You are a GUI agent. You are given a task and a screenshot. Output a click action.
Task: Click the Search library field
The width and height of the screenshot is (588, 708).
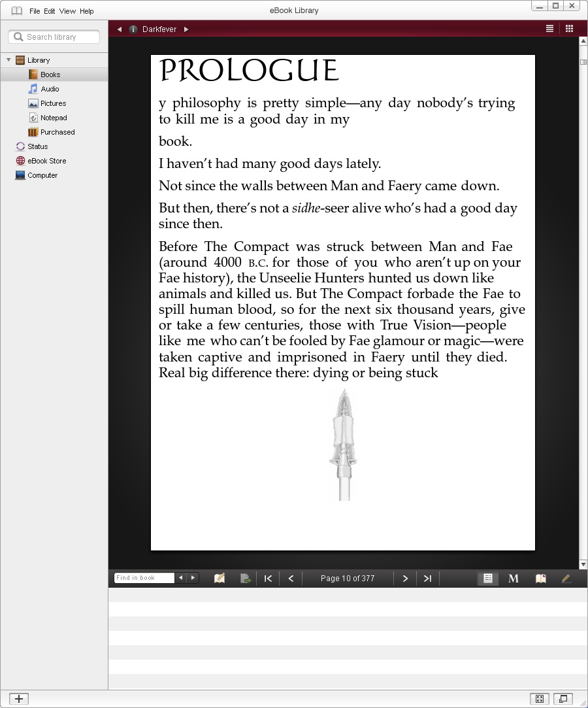pos(54,37)
